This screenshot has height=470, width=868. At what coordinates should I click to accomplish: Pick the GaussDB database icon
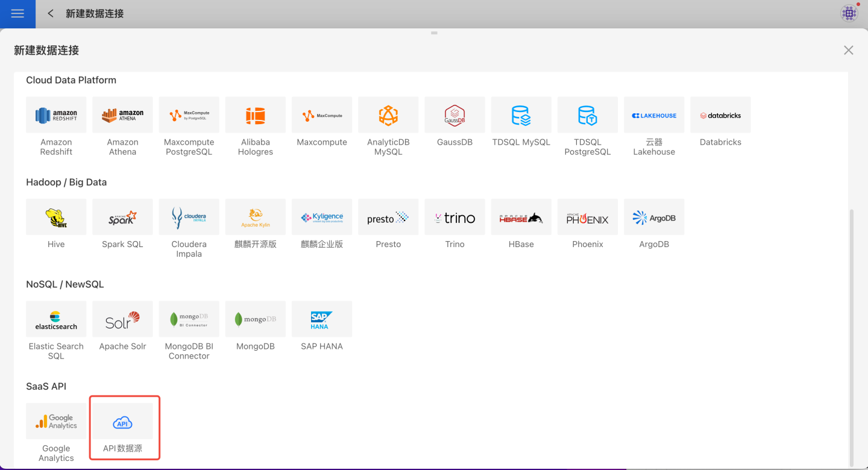coord(454,115)
